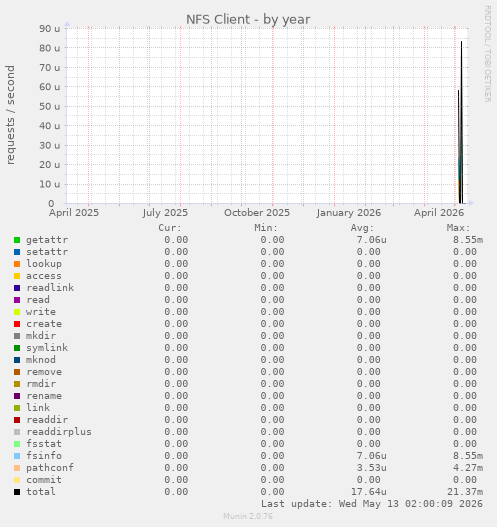Viewport: 497px width, 527px height.
Task: Click the 'Min:' column header
Action: [266, 228]
